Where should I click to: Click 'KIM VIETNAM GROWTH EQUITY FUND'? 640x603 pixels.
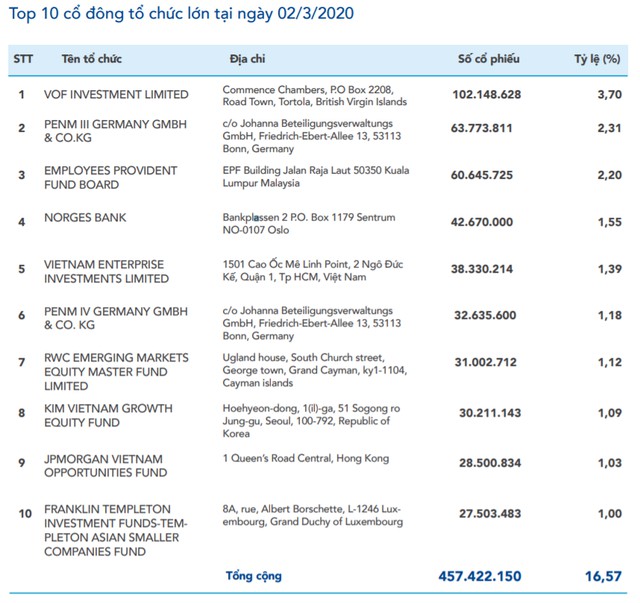[x=108, y=416]
